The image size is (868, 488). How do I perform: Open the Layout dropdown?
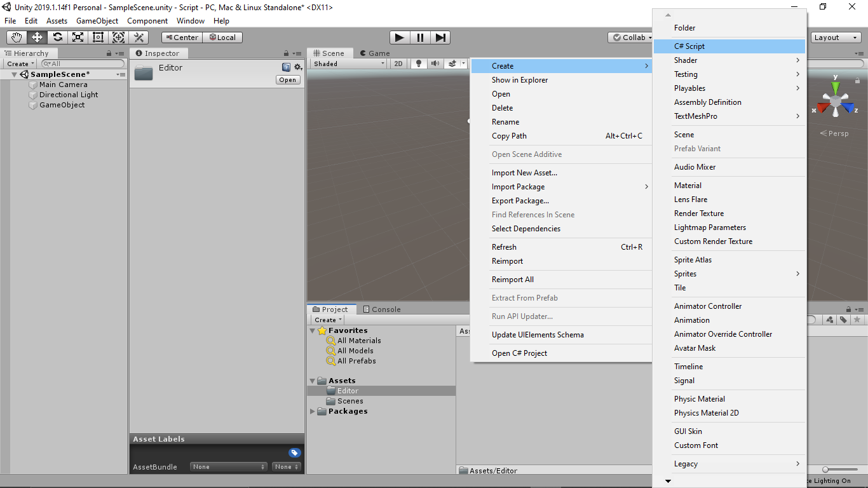[835, 37]
